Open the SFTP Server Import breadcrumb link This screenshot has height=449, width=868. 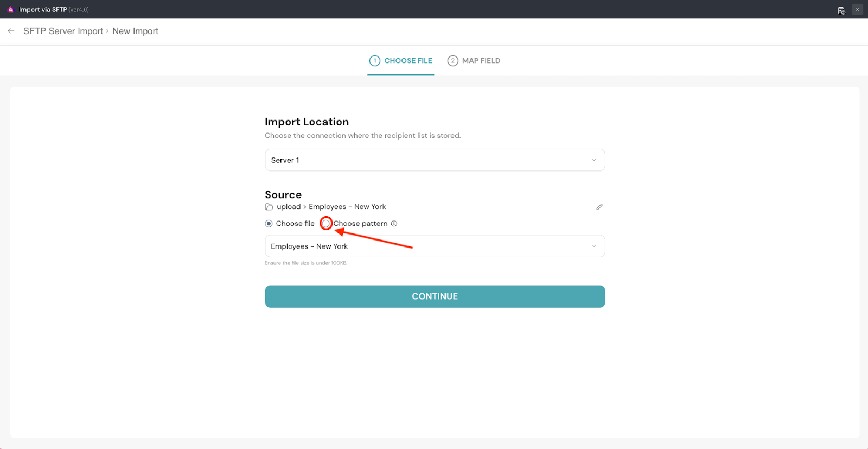click(63, 31)
